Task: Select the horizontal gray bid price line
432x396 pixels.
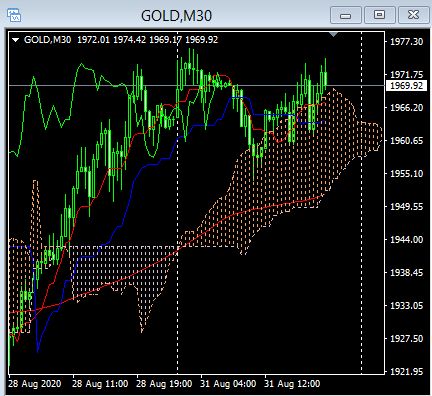Action: [x=197, y=86]
